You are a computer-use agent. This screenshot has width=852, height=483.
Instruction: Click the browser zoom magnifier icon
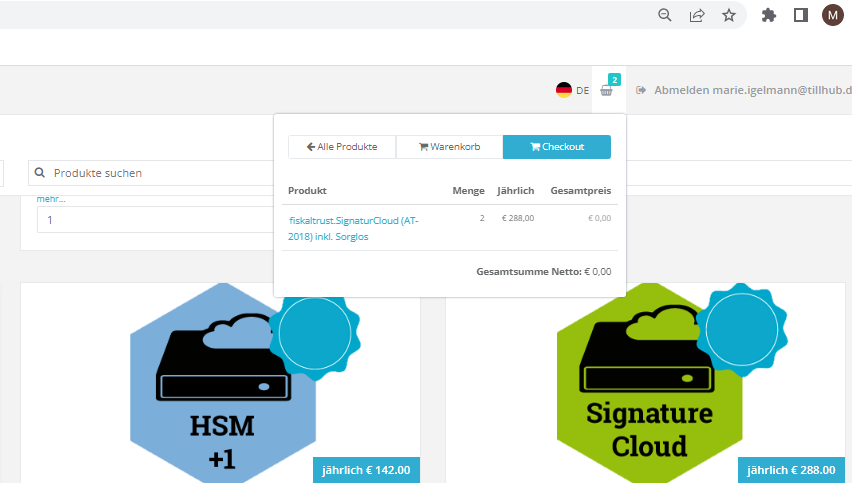(665, 15)
